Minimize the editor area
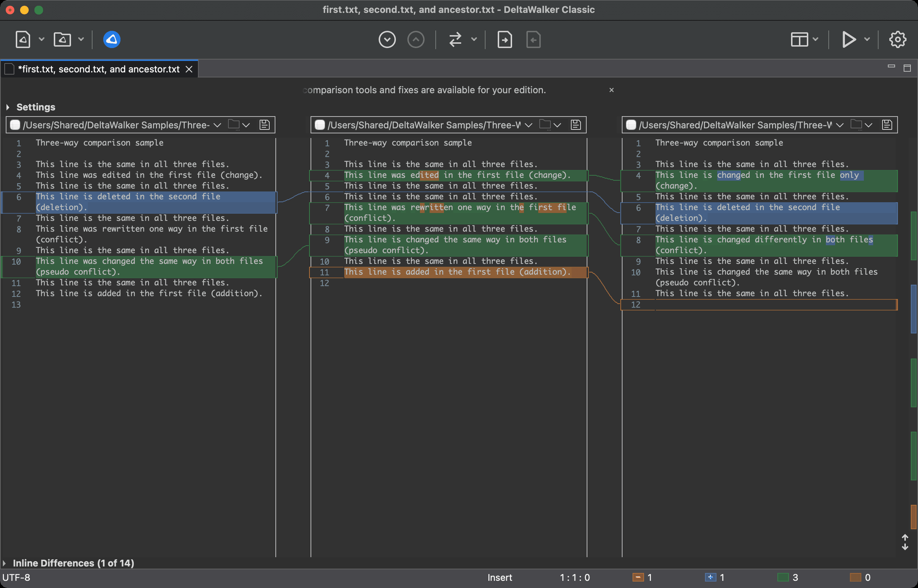918x588 pixels. [x=891, y=67]
